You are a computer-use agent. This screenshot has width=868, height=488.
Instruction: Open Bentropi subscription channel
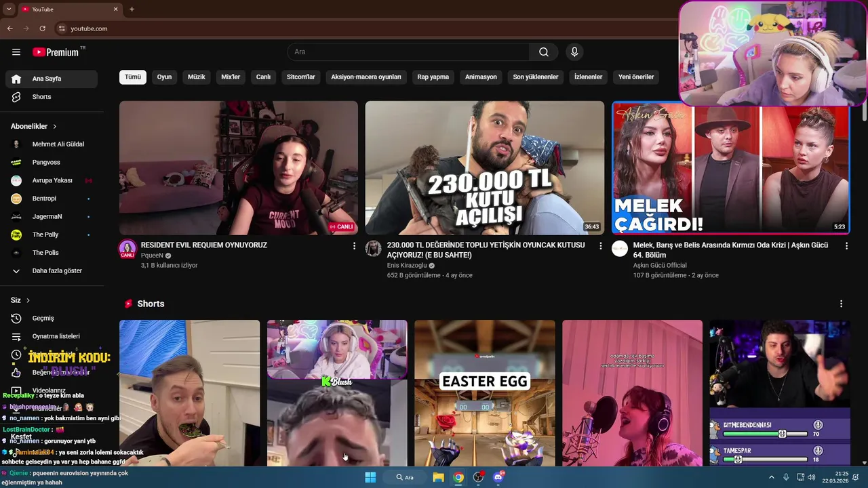point(53,199)
